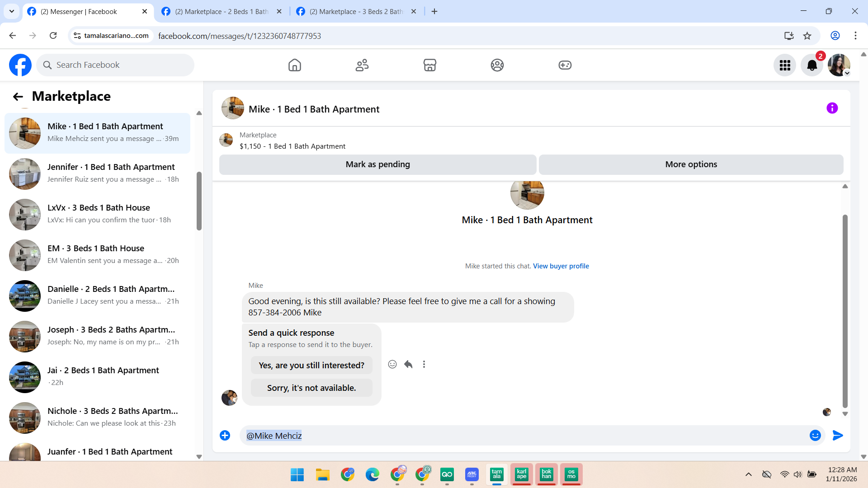
Task: Click the plus attachment button beside message box
Action: pyautogui.click(x=225, y=436)
